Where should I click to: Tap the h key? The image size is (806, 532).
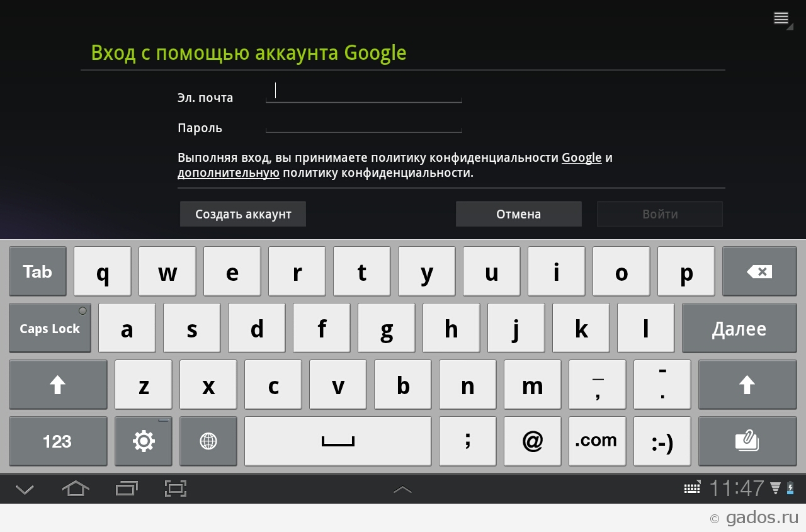pos(451,328)
